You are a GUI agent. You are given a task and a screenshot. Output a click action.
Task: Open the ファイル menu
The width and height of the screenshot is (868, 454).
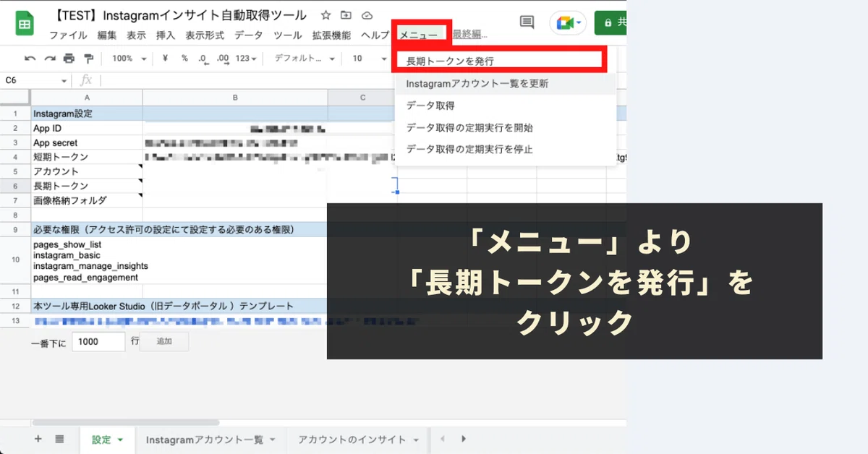(x=68, y=35)
